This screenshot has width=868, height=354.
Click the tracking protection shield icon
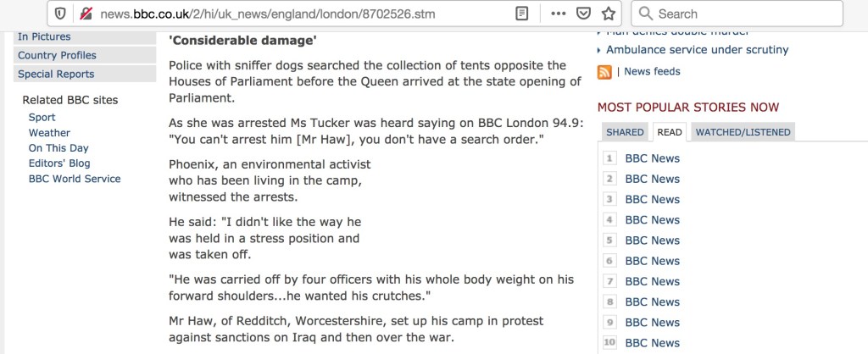pyautogui.click(x=60, y=14)
